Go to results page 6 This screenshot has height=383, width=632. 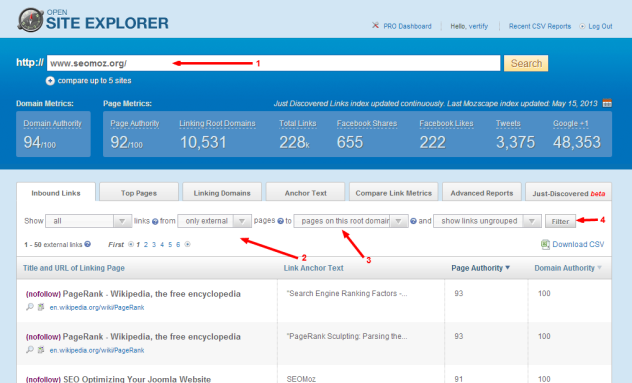[x=178, y=244]
